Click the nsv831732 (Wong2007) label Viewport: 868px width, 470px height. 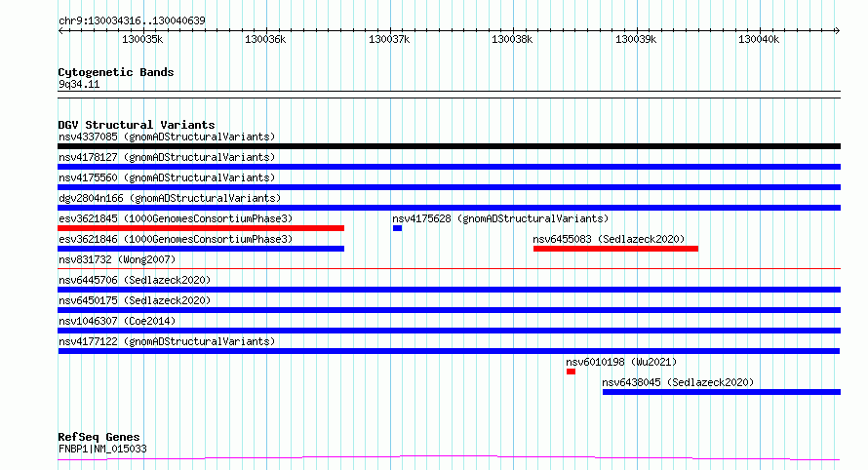coord(117,259)
